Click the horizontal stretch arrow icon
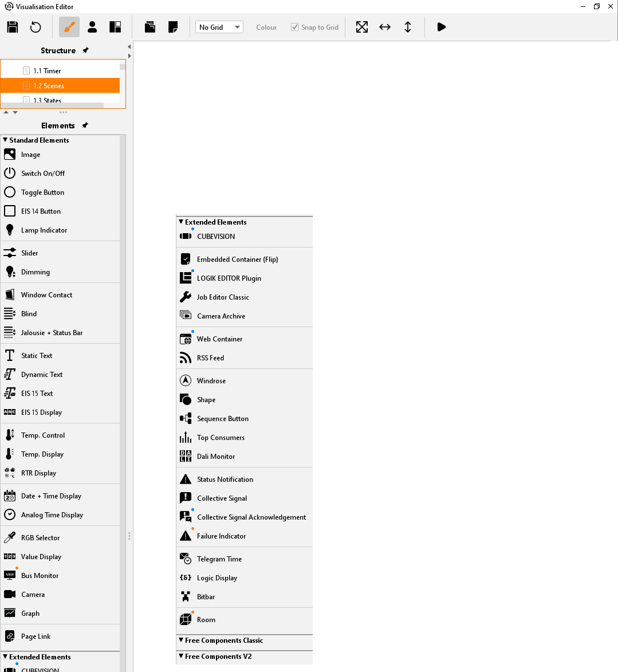This screenshot has width=618, height=672. click(x=385, y=27)
